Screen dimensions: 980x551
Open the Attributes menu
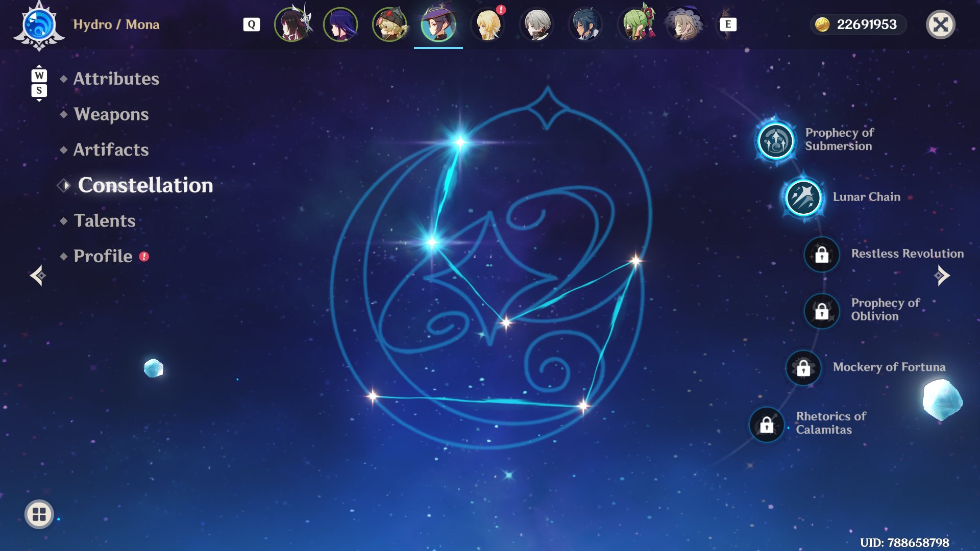click(x=116, y=79)
